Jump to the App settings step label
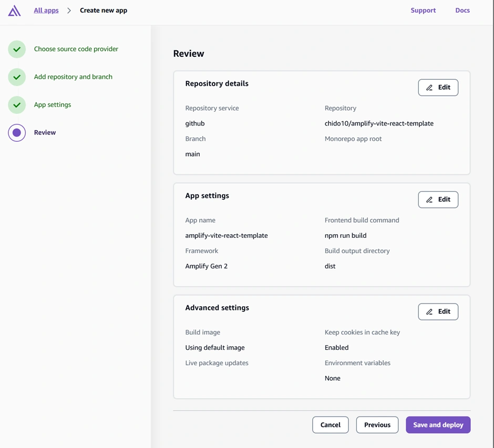This screenshot has height=448, width=494. click(x=53, y=105)
